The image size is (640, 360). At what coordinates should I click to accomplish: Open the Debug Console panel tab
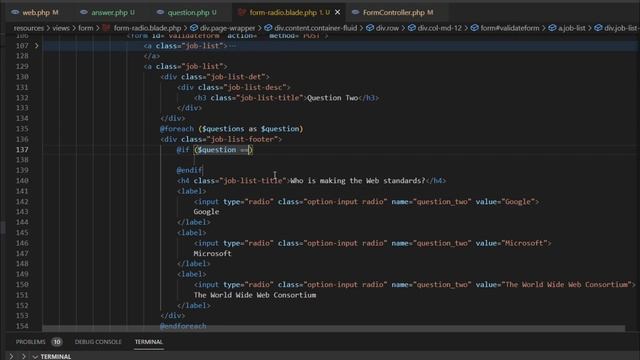pos(98,342)
